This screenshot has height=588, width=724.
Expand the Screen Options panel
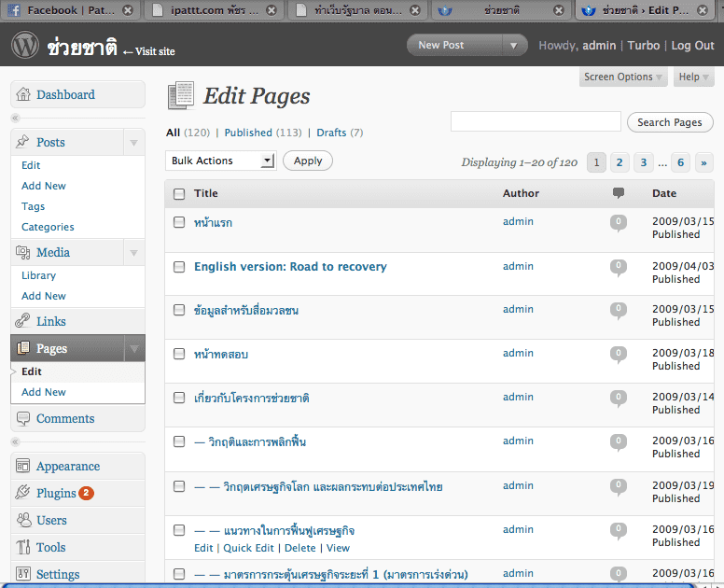coord(624,77)
